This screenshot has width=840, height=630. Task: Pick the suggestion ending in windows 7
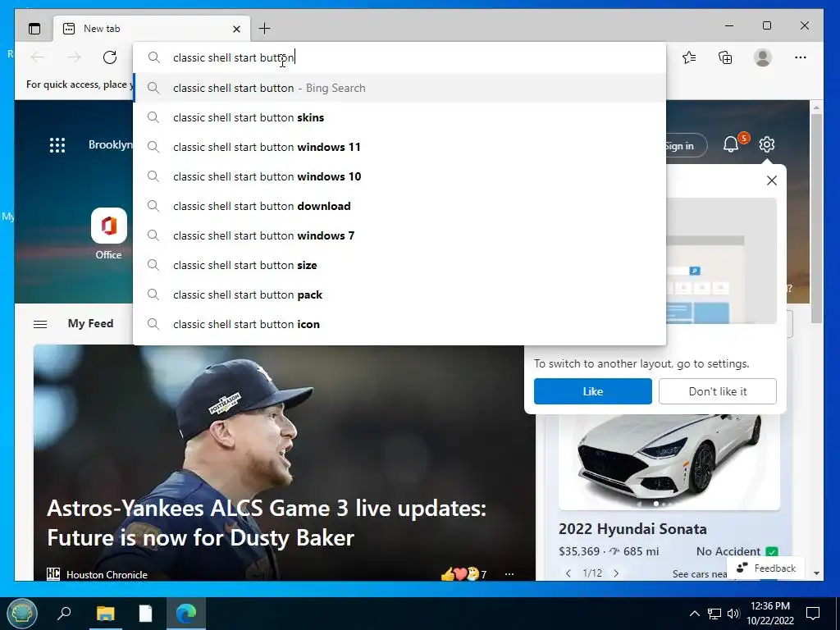point(399,235)
